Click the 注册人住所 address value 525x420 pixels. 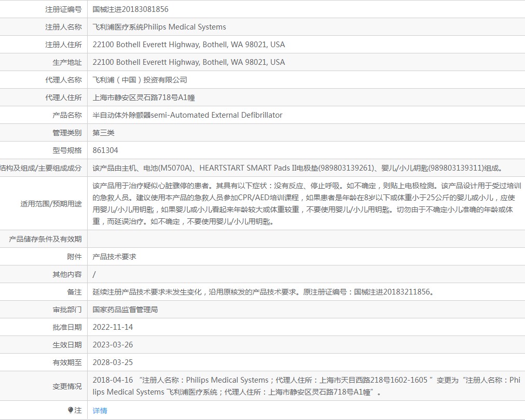(x=189, y=45)
